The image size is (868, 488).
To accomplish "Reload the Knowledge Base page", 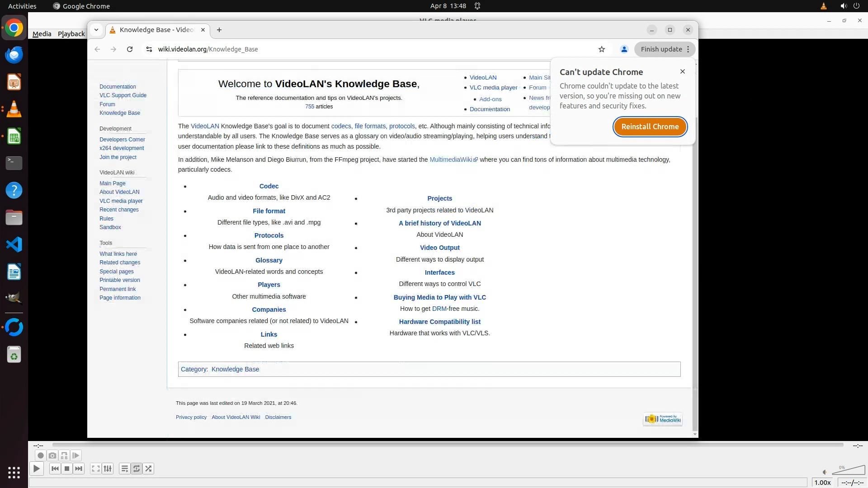I will (130, 49).
